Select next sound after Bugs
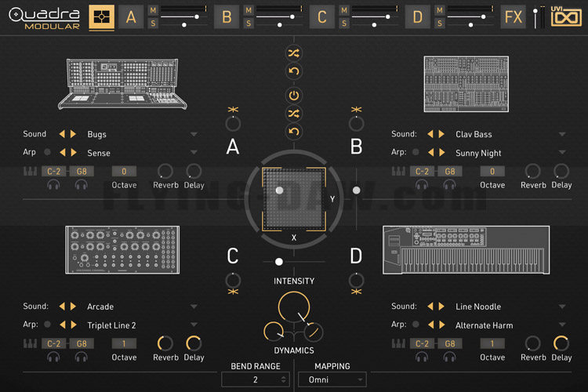Viewport: 588px width, 392px height. (x=74, y=134)
